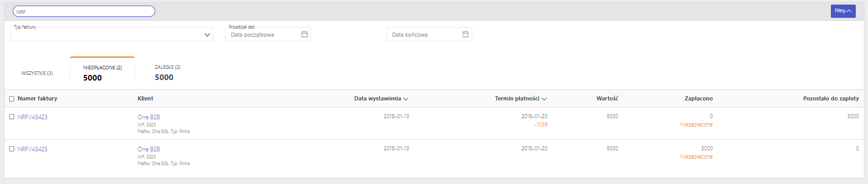Focus the NRF search field
Viewport: 868px width, 184px height.
coord(84,11)
